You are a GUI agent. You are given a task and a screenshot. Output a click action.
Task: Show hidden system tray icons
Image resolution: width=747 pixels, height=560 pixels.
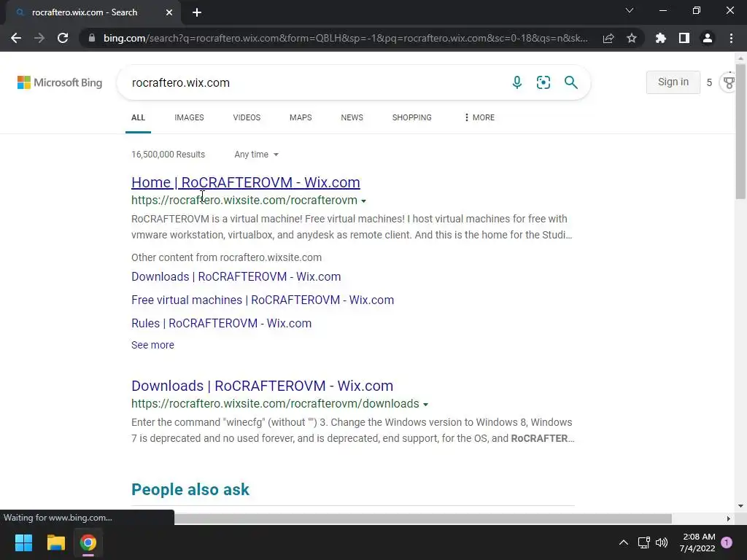tap(623, 542)
